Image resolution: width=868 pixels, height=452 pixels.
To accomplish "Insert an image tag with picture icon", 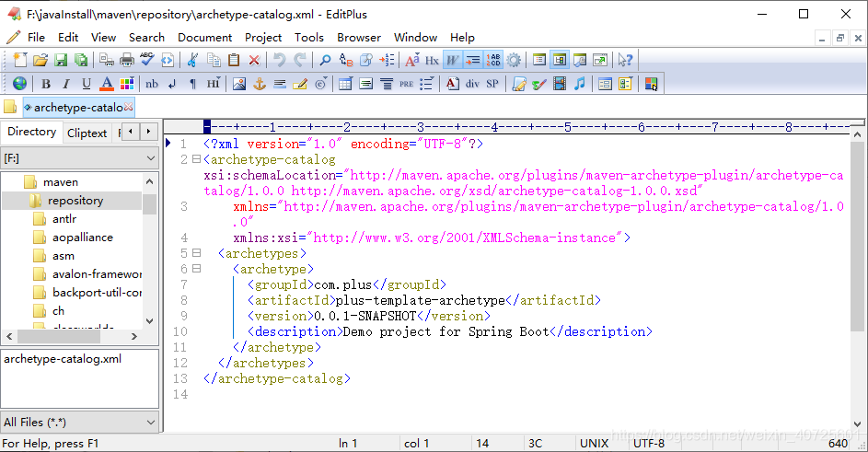I will click(x=239, y=84).
